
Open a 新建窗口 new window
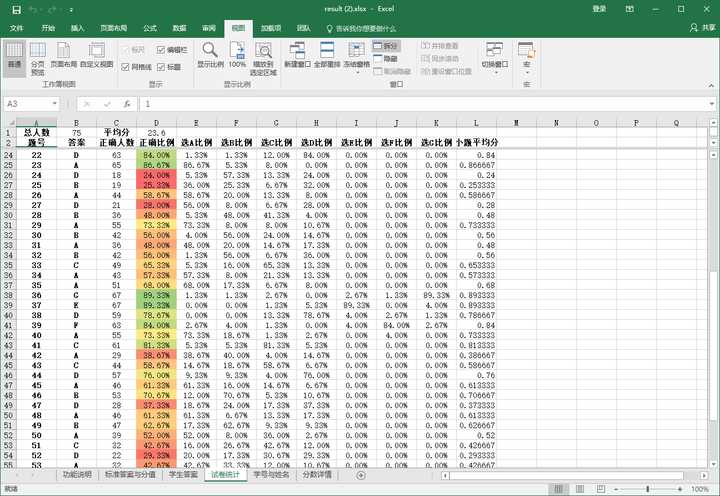pos(298,55)
